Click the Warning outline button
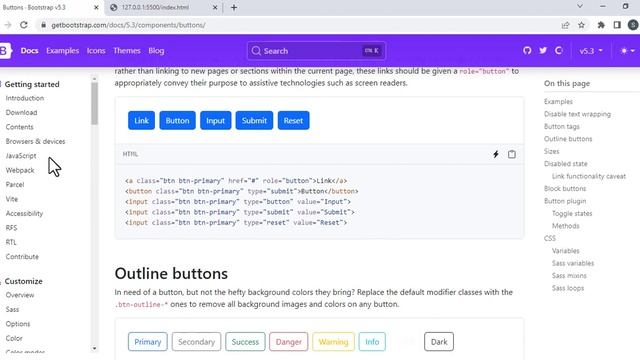 pos(333,342)
